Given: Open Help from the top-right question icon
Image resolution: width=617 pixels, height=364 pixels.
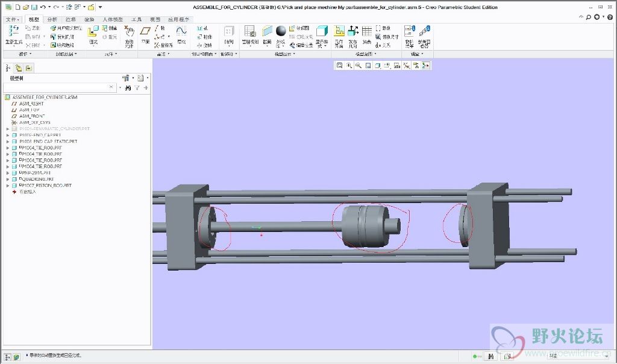Looking at the screenshot, I should coord(610,17).
